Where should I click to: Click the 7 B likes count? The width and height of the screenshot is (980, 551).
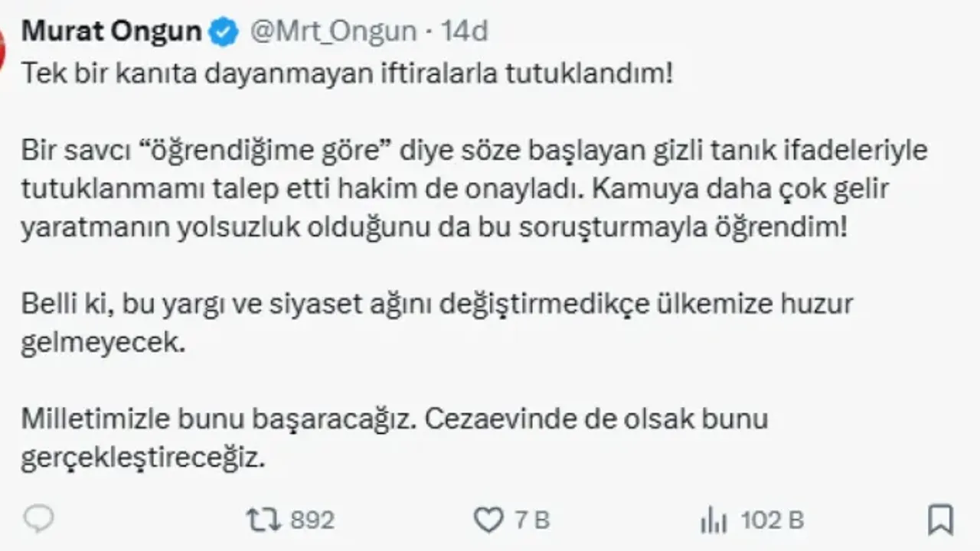[533, 520]
